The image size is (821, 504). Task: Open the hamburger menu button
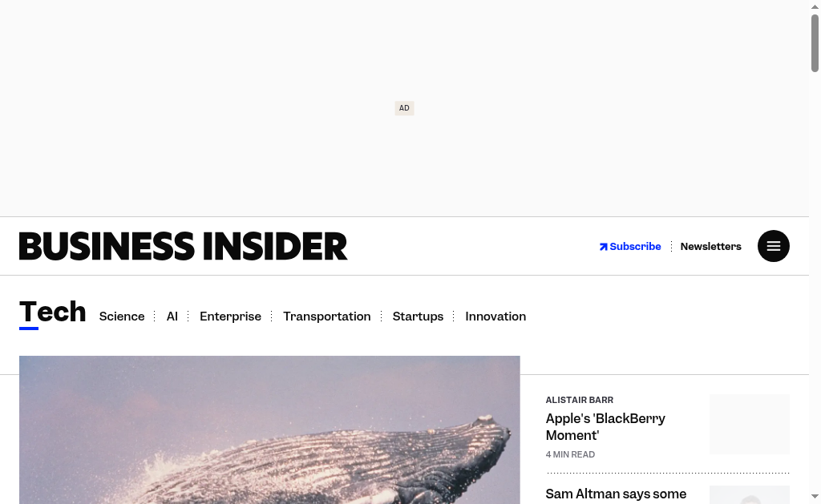coord(774,246)
